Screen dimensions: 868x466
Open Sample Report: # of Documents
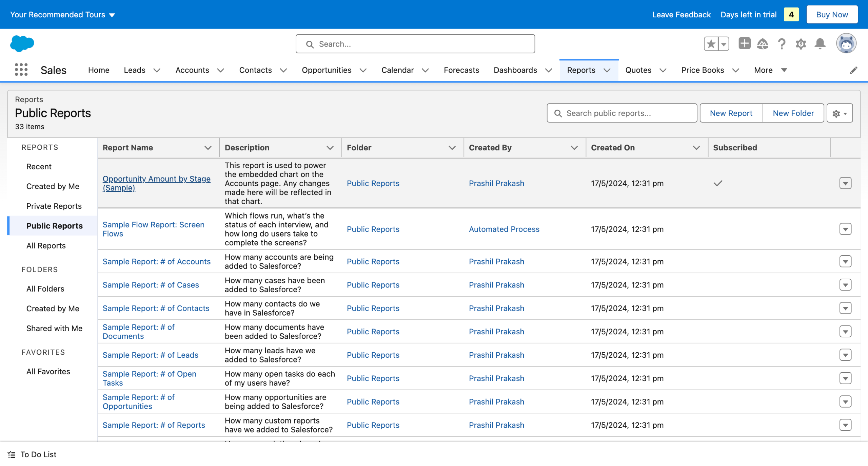pos(139,332)
